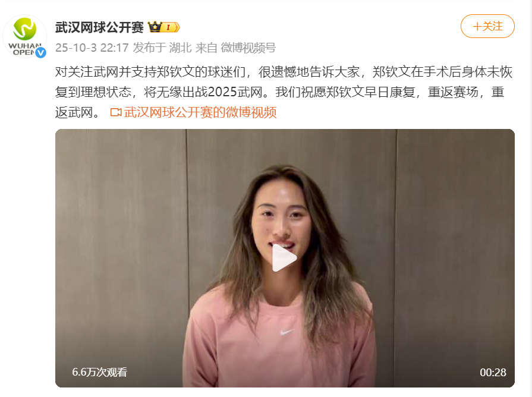Click the video camera icon before the link
The height and width of the screenshot is (397, 532).
coord(116,112)
